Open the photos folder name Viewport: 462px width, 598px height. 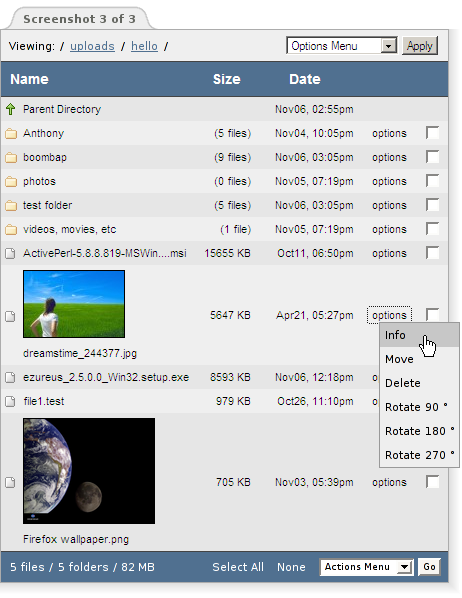tap(39, 182)
